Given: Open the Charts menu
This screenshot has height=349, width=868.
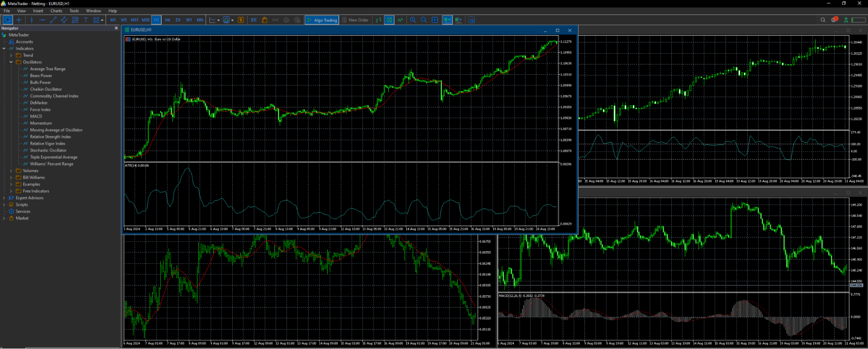Looking at the screenshot, I should click(x=56, y=11).
